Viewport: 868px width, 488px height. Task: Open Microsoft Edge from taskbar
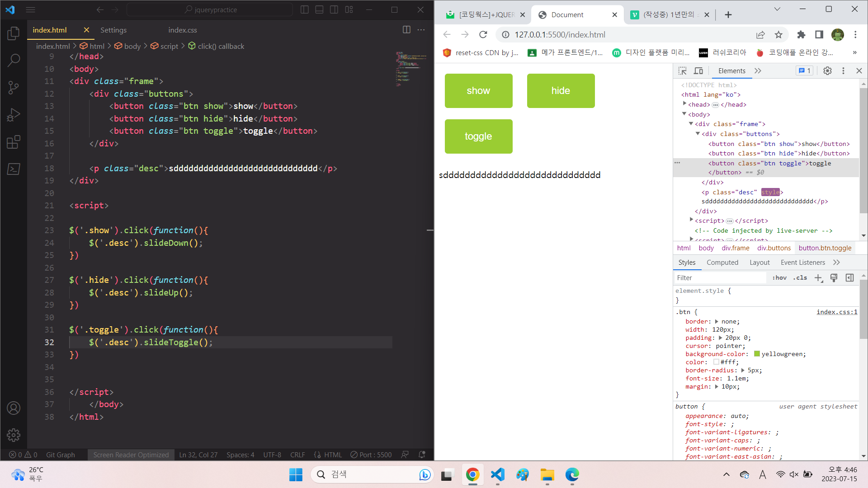(x=572, y=474)
